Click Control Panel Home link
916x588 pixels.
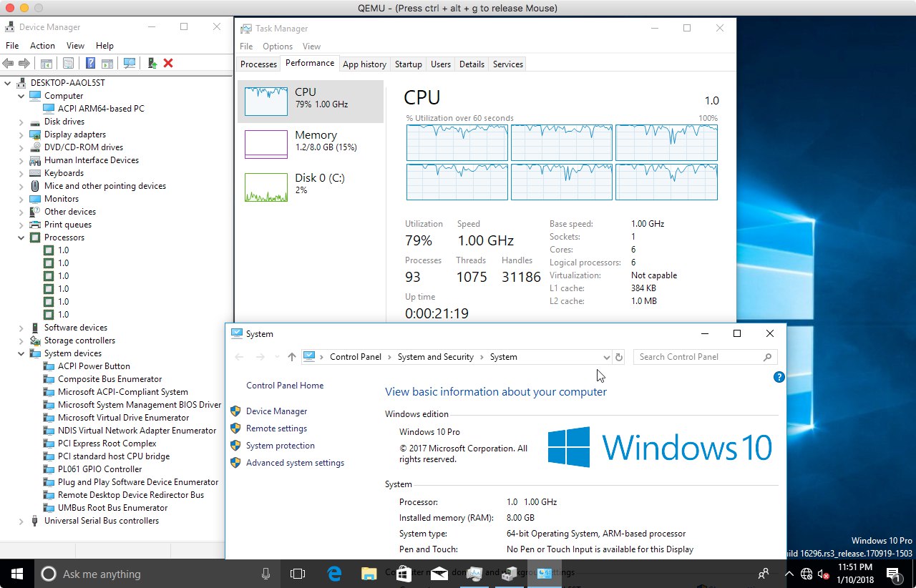[x=285, y=386]
